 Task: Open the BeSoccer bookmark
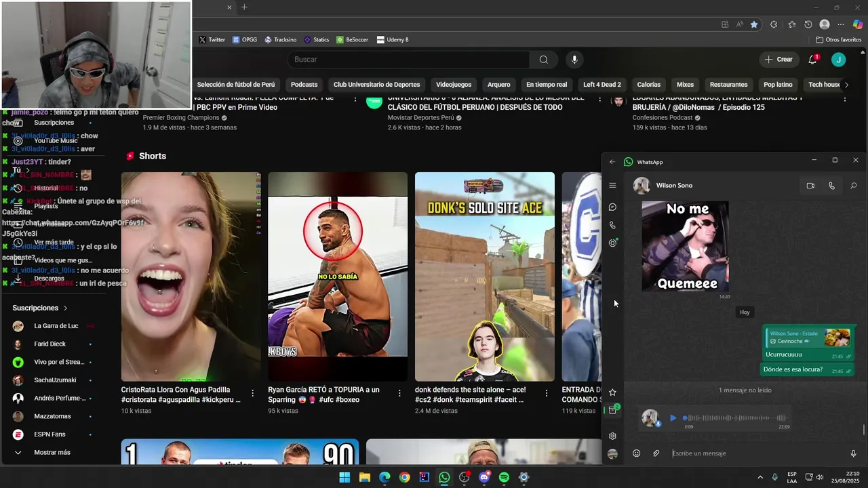tap(352, 40)
